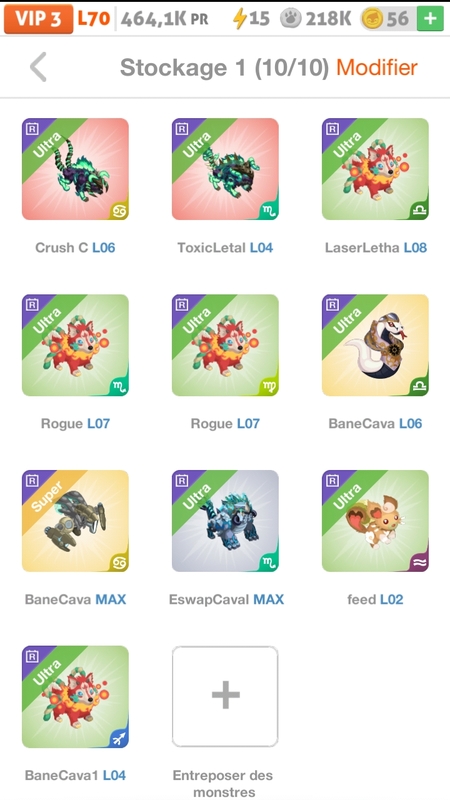Tap the paw coin currency icon
Viewport: 450px width, 800px height.
(x=290, y=19)
